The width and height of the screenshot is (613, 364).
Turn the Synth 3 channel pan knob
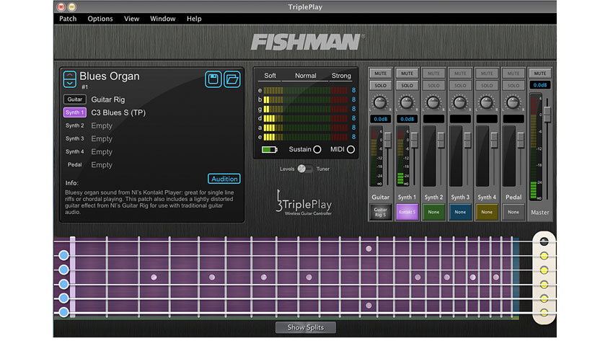click(x=460, y=102)
